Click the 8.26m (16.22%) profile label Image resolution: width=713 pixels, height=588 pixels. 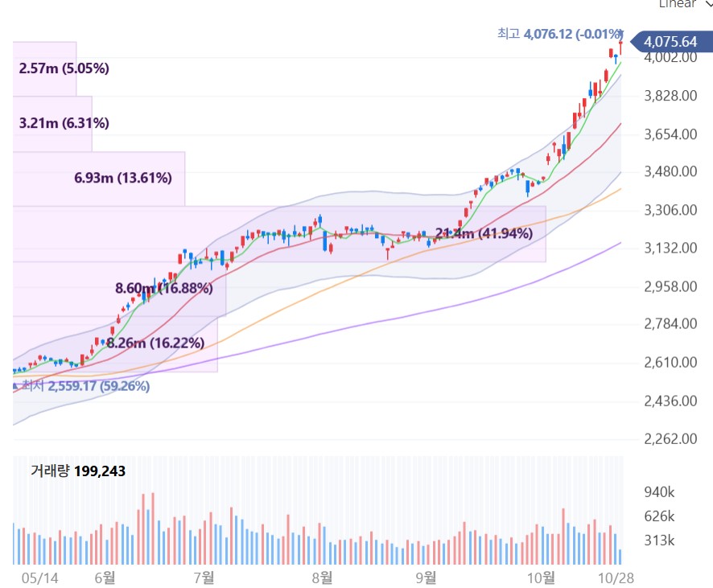click(x=155, y=343)
